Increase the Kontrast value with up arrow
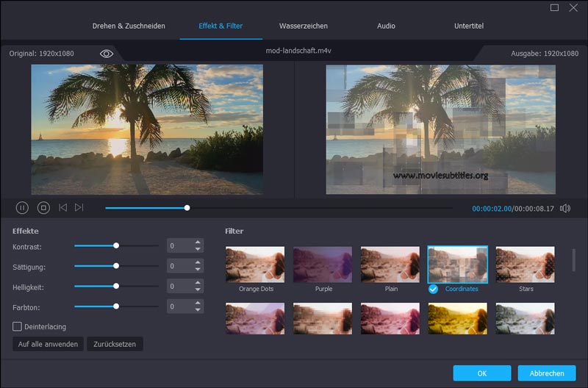 click(x=198, y=242)
